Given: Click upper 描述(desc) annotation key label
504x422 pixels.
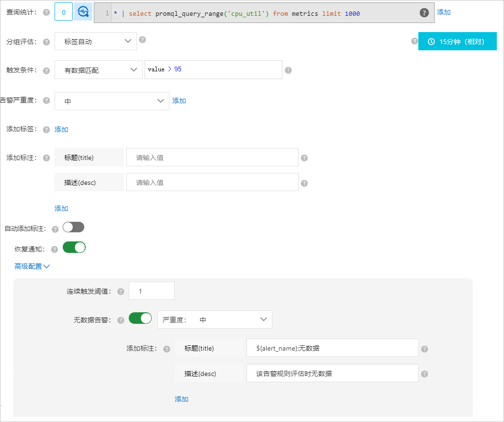Looking at the screenshot, I should coord(89,182).
